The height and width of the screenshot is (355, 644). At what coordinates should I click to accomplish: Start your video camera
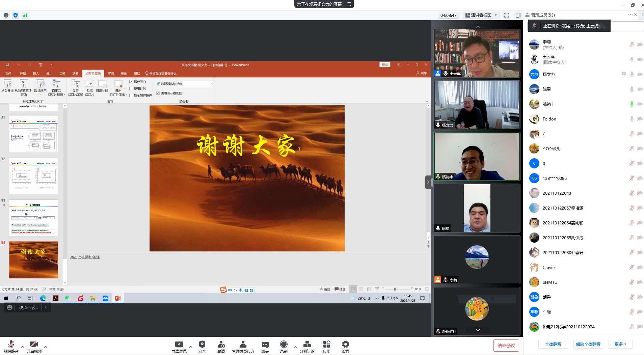coord(34,345)
